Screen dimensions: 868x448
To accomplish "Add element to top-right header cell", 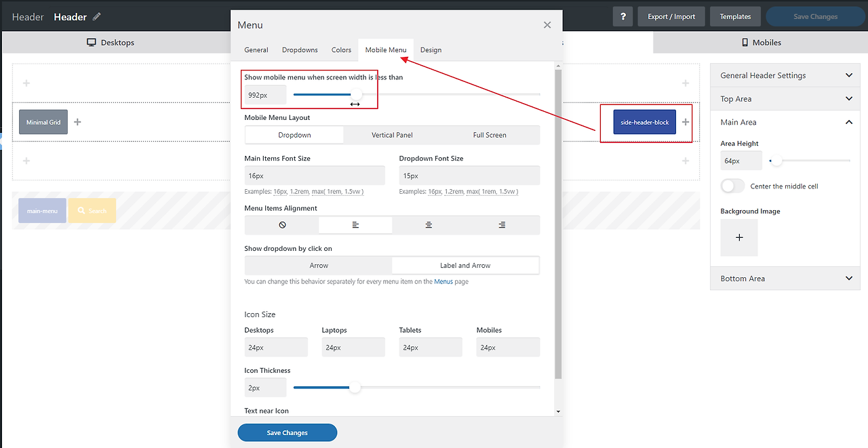I will coord(686,83).
